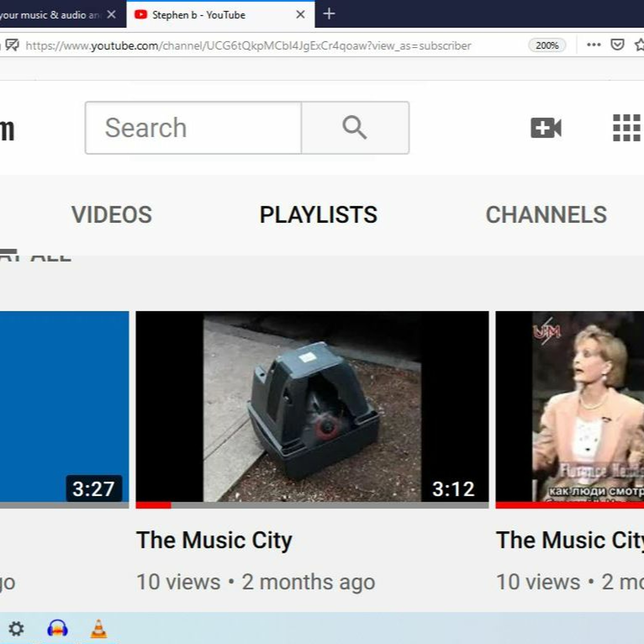Click '10 views • 2 months ago' under the 3:12 video
This screenshot has width=644, height=644.
point(256,582)
